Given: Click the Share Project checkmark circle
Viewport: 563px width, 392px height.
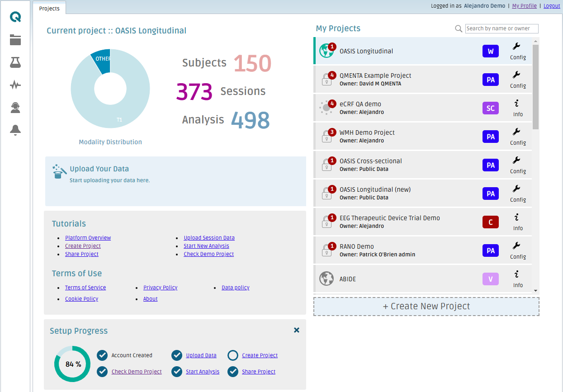Looking at the screenshot, I should point(233,372).
